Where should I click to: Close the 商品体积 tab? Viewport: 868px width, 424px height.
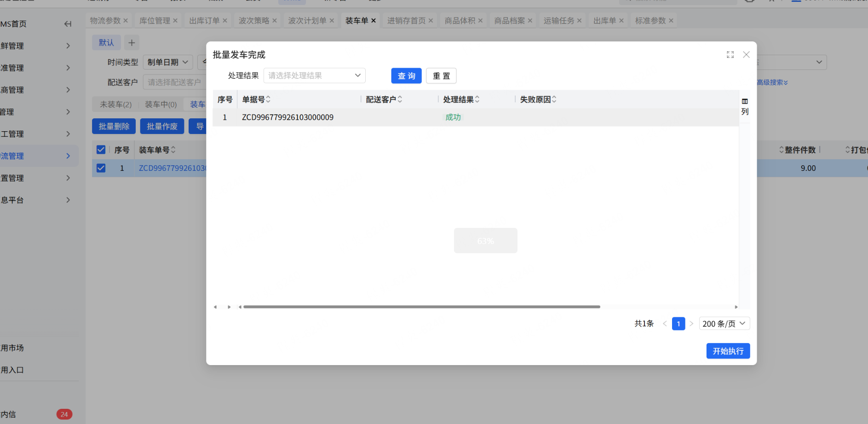point(480,21)
